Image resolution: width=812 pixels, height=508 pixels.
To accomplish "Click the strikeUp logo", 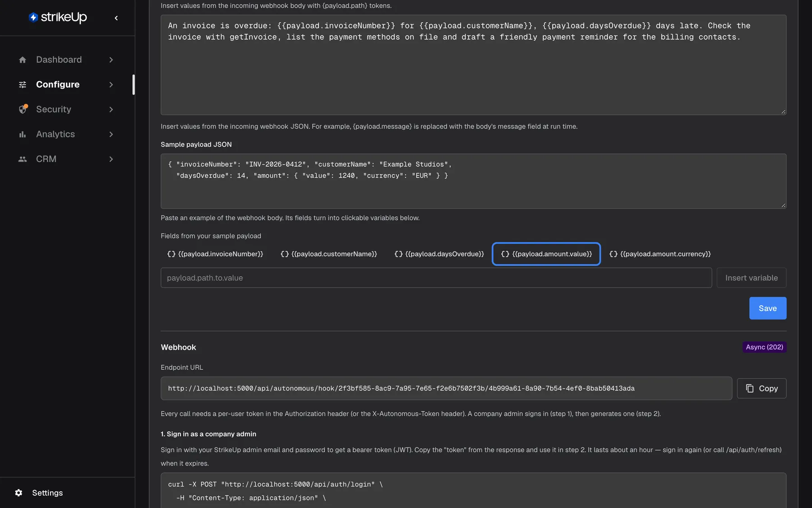I will (x=58, y=17).
